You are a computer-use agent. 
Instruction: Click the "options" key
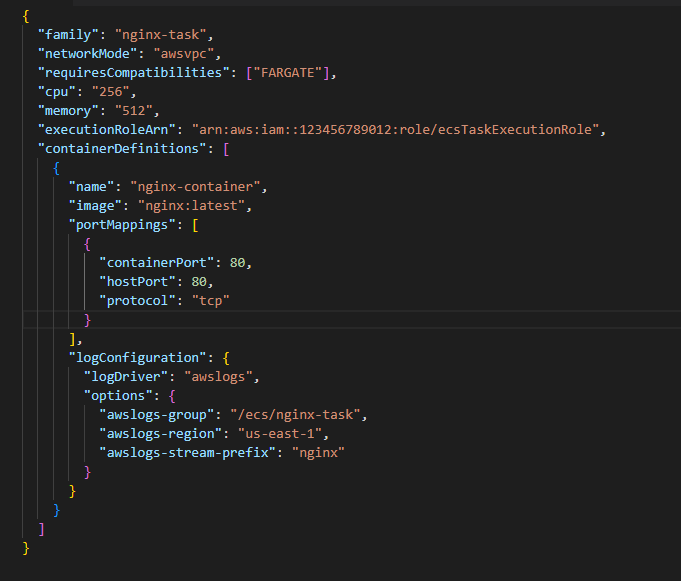(118, 396)
